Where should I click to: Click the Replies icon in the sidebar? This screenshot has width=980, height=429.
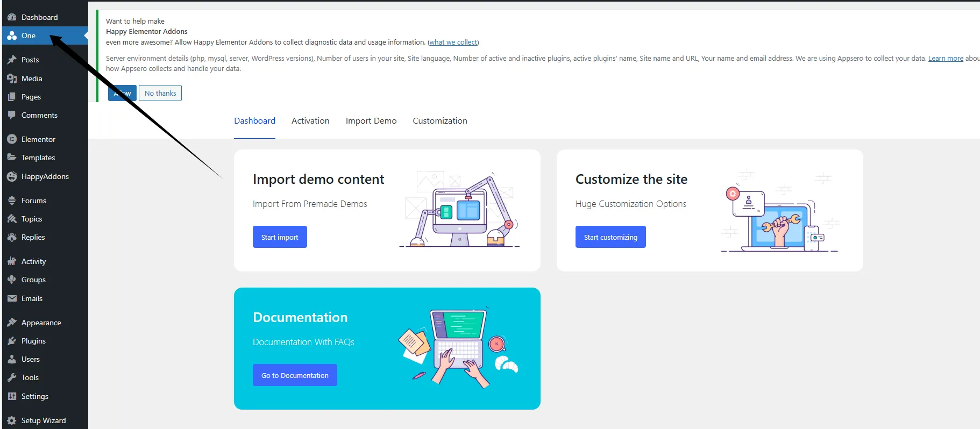[x=12, y=237]
